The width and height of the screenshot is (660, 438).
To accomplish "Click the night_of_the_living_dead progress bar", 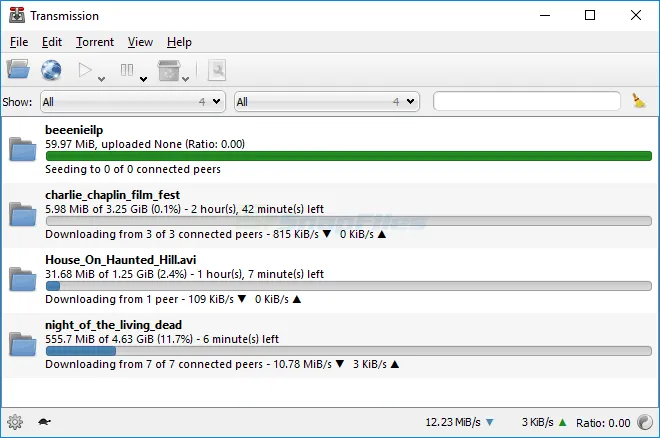I will click(x=349, y=351).
